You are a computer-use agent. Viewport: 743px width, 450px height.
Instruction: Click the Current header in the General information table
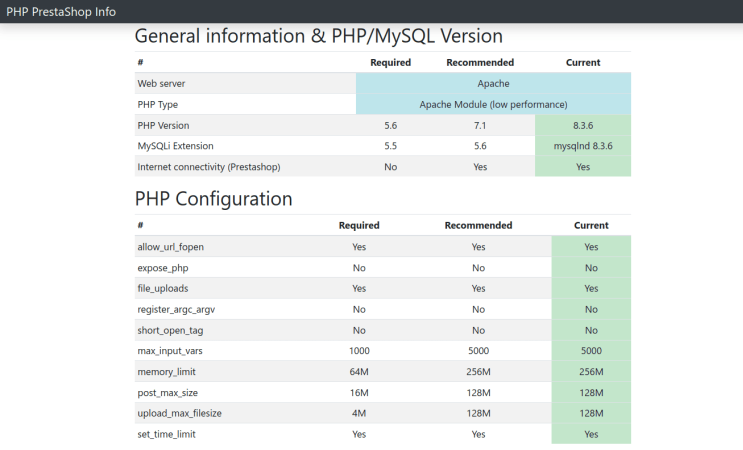pyautogui.click(x=583, y=62)
